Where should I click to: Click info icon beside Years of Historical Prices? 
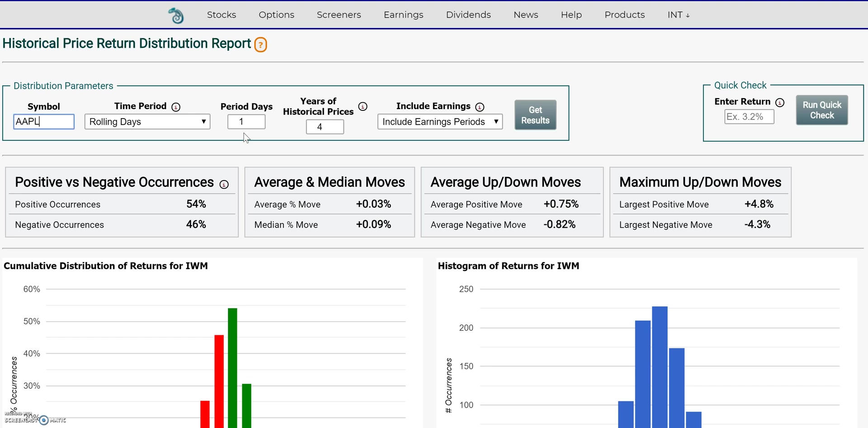363,106
